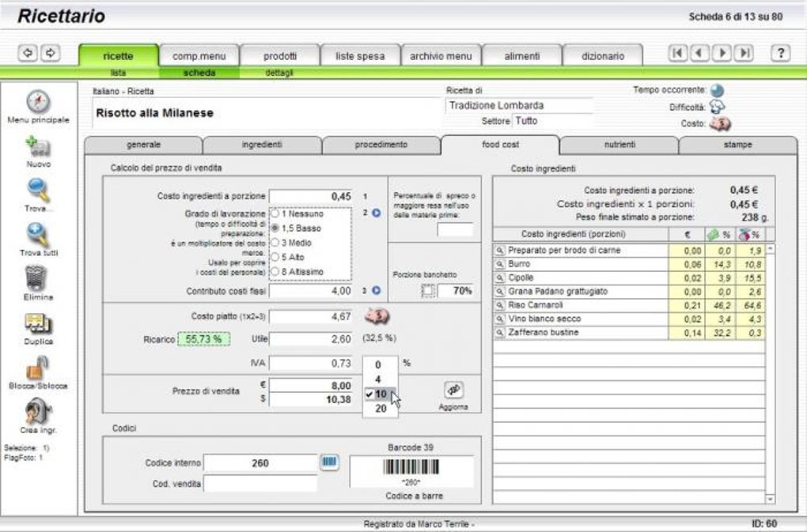Viewport: 807px width, 532px height.
Task: Jump to the last record
Action: (744, 53)
